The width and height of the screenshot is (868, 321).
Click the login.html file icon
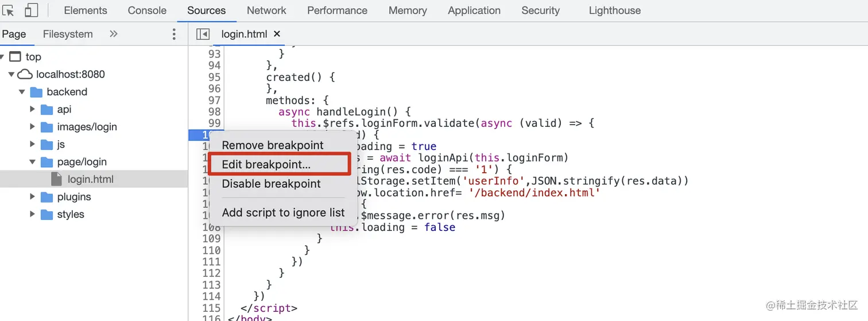coord(56,179)
